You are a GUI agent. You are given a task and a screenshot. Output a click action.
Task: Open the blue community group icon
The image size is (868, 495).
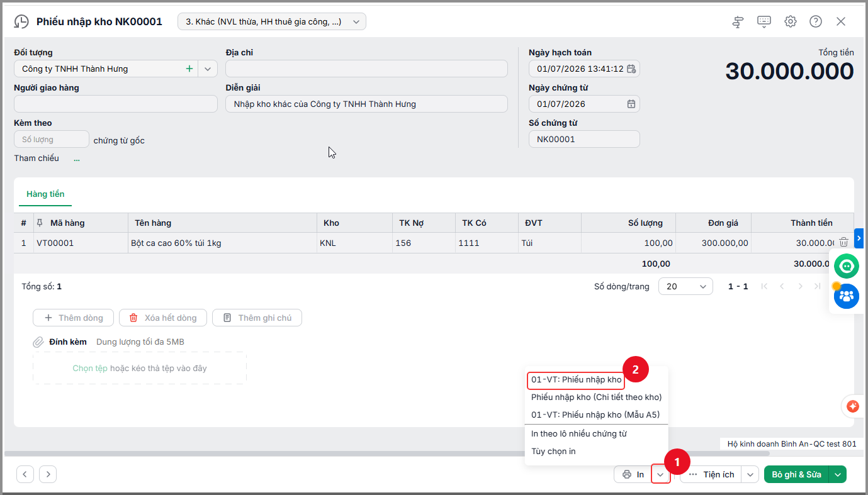pyautogui.click(x=847, y=296)
